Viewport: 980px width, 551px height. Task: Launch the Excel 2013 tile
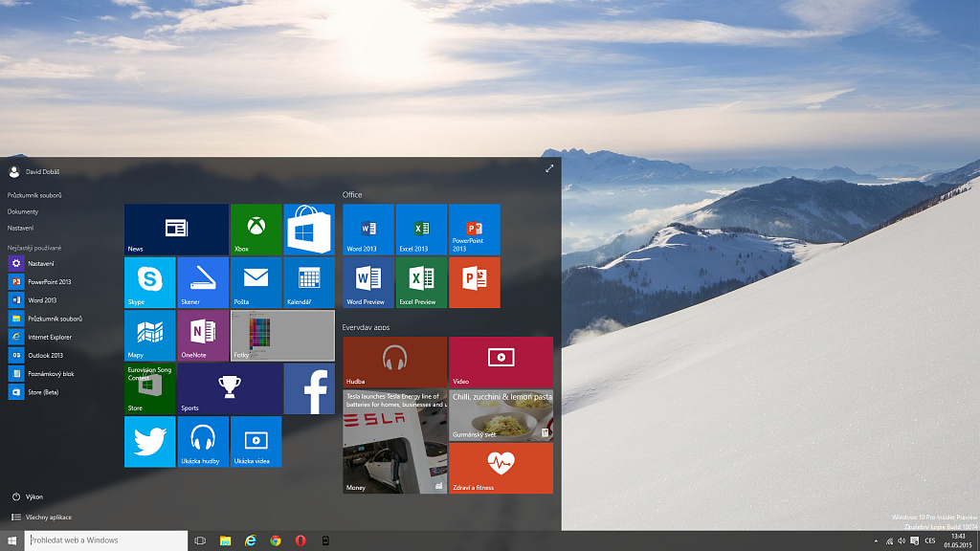(421, 230)
